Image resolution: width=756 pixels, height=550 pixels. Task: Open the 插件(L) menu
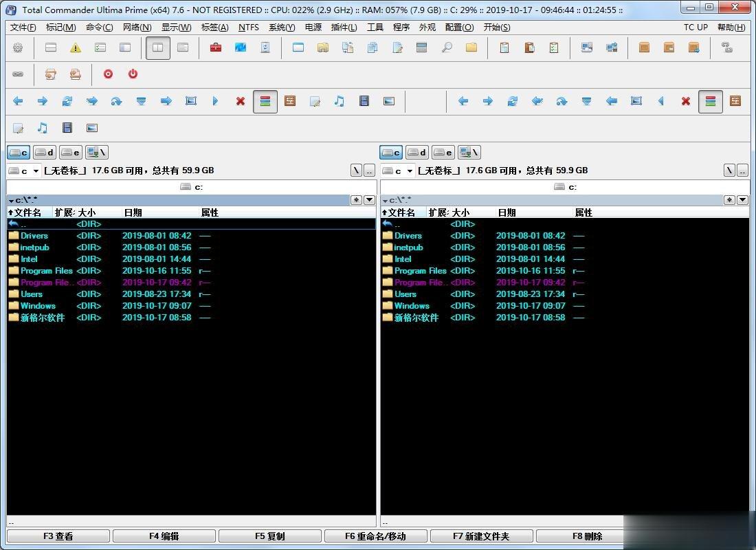(x=344, y=27)
